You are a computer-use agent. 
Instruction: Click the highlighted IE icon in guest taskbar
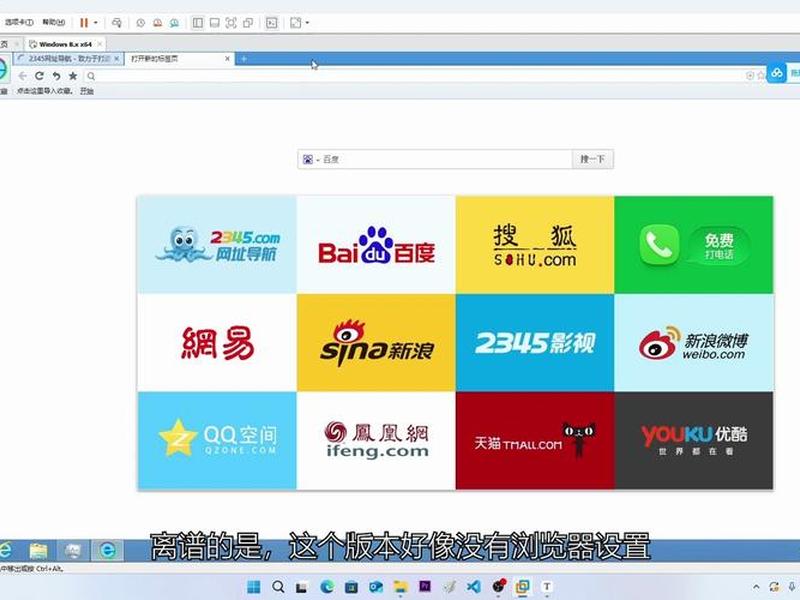[x=108, y=550]
